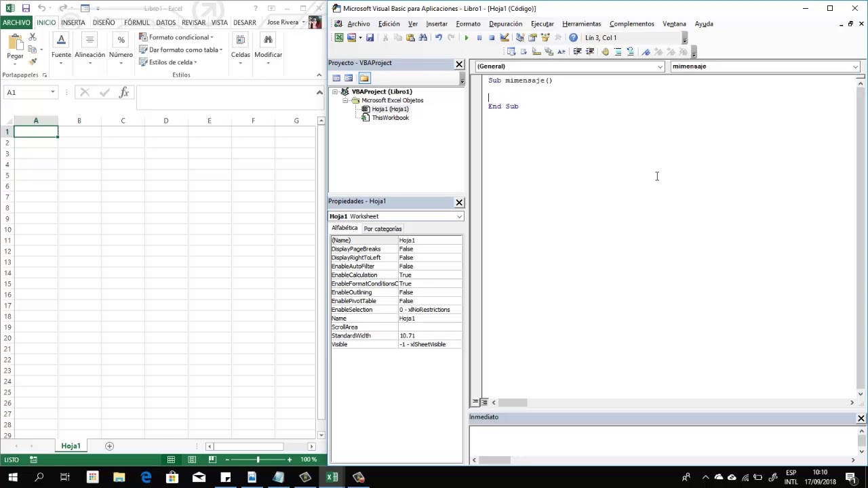Collapse the VBAProject (Libro1) tree node

point(335,91)
